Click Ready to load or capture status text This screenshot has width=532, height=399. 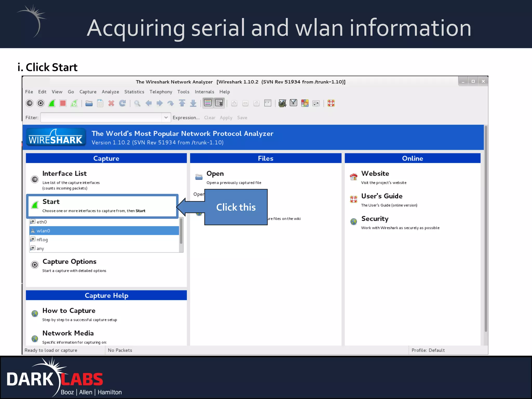[51, 350]
